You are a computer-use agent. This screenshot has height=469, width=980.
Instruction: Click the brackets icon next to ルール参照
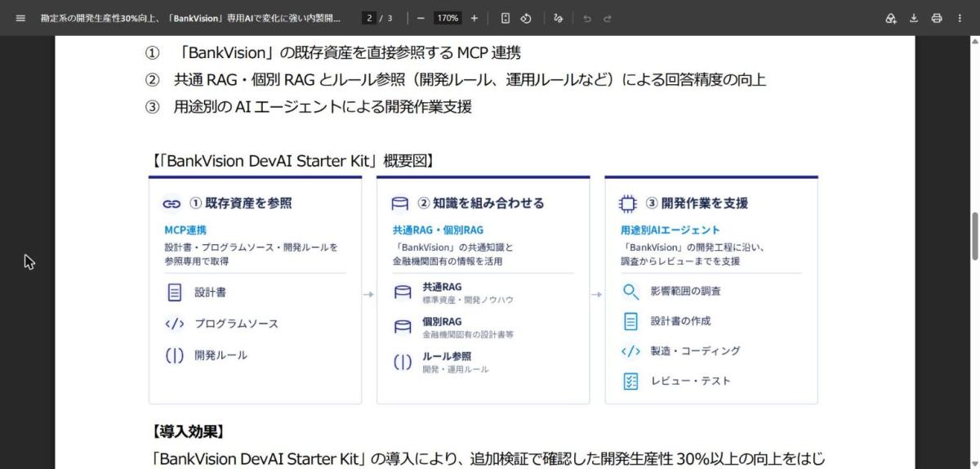[403, 363]
